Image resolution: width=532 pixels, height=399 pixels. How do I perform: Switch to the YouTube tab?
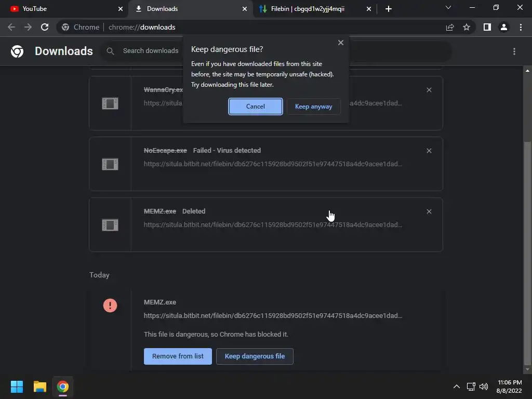[64, 9]
